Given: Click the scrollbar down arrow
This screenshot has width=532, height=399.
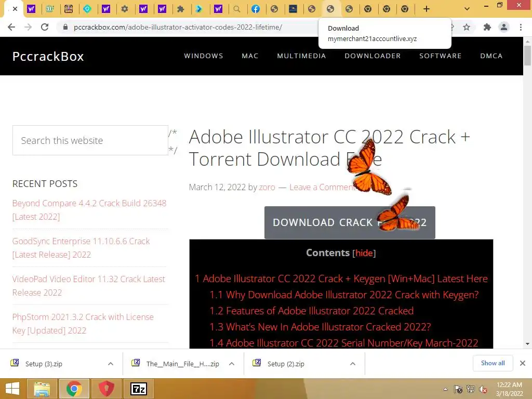Looking at the screenshot, I should [x=527, y=344].
